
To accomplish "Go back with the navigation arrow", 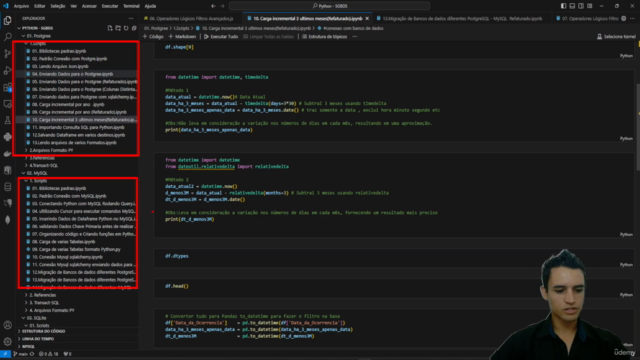I will [x=213, y=6].
